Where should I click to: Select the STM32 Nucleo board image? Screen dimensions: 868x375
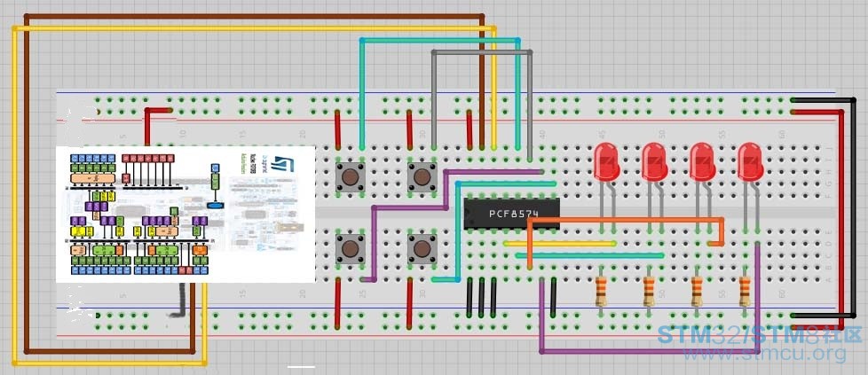pyautogui.click(x=185, y=214)
